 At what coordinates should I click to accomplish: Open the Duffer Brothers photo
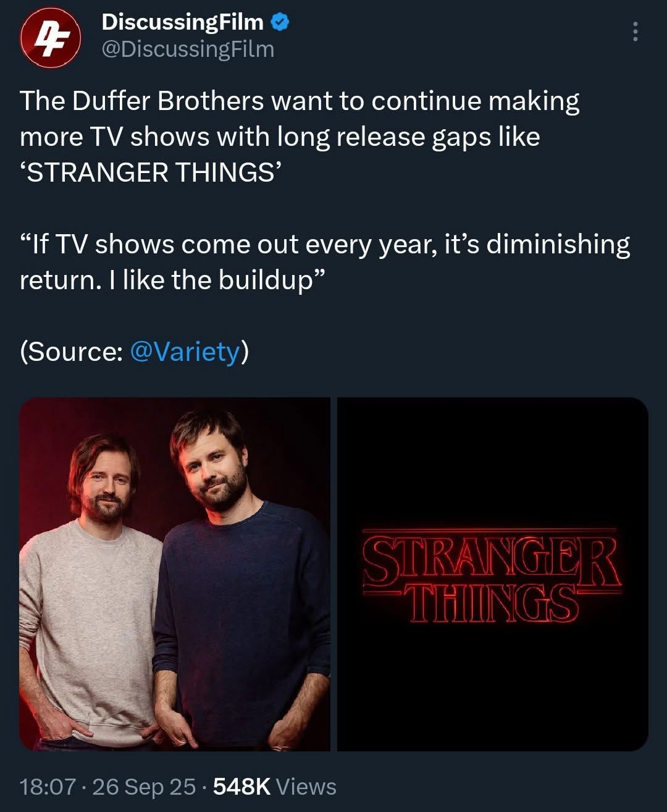tap(175, 574)
